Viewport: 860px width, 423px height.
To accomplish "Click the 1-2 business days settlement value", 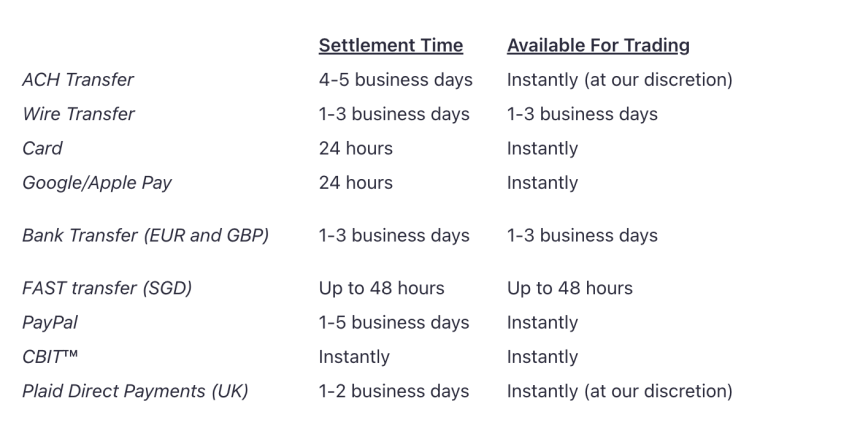I will (394, 391).
